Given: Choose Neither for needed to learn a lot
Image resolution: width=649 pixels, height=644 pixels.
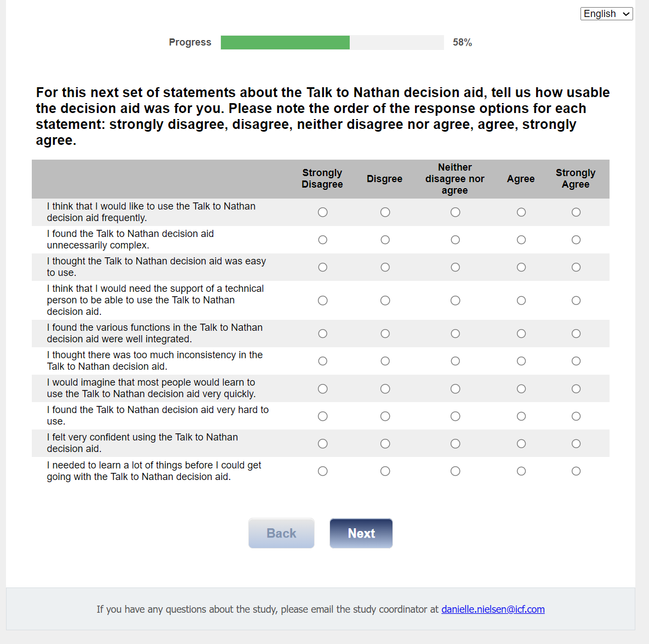Looking at the screenshot, I should (x=456, y=471).
